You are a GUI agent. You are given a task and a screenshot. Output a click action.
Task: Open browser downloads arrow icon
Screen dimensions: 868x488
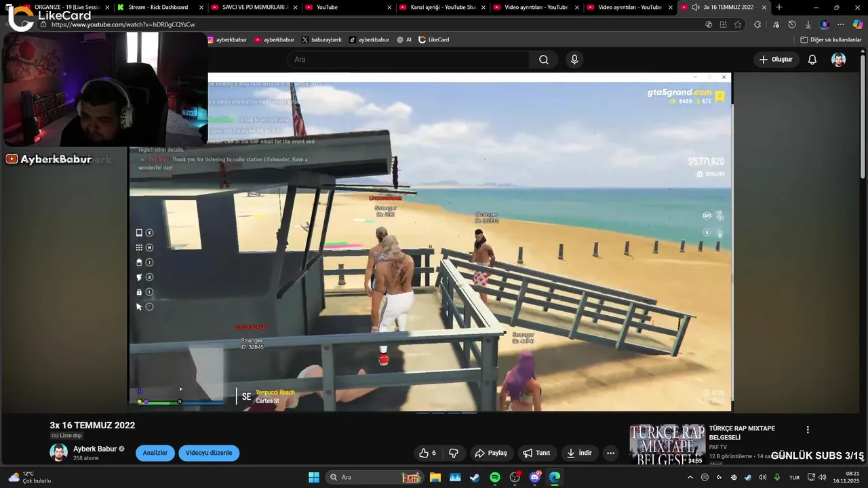pyautogui.click(x=808, y=24)
